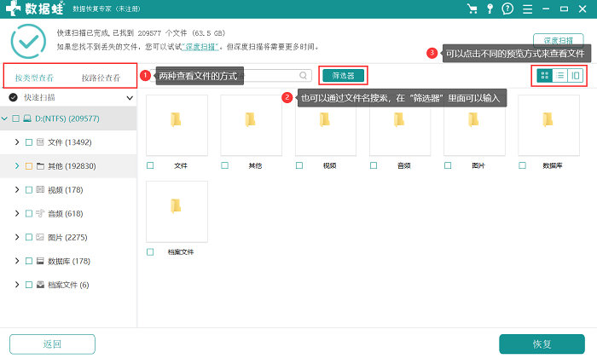The image size is (597, 364).
Task: Click the key registration icon
Action: (490, 9)
